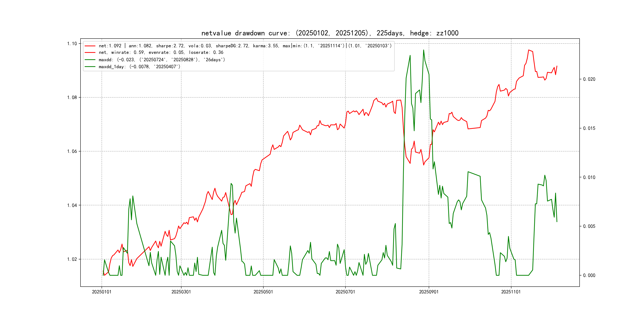Click the 1.06 left axis tick label
This screenshot has height=322, width=644.
[72, 151]
